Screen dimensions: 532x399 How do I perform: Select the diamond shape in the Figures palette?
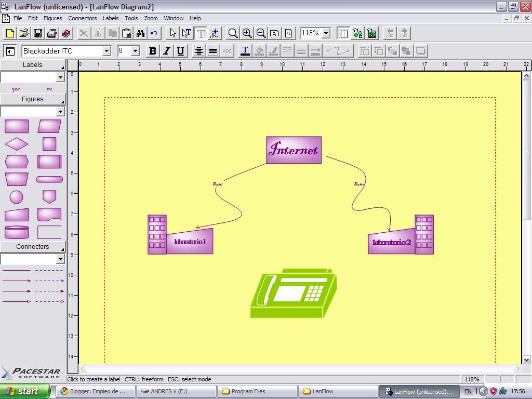coord(16,144)
